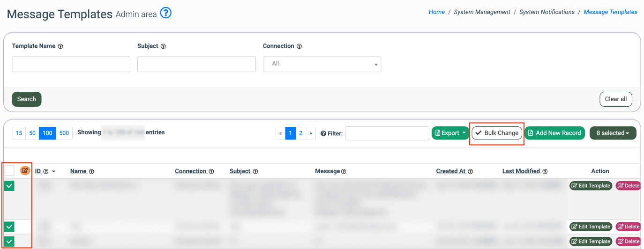
Task: Open the Connection dropdown set to All
Action: pyautogui.click(x=322, y=64)
